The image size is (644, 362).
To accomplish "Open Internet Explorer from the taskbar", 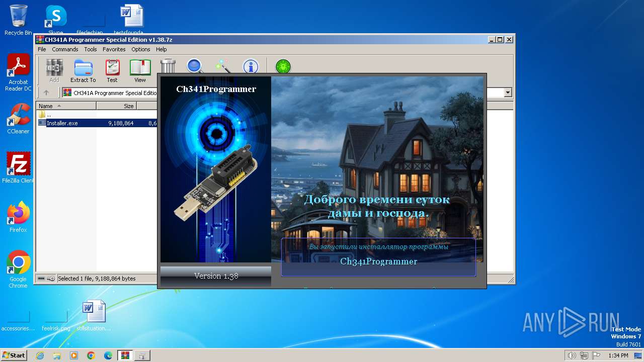I will tap(40, 355).
